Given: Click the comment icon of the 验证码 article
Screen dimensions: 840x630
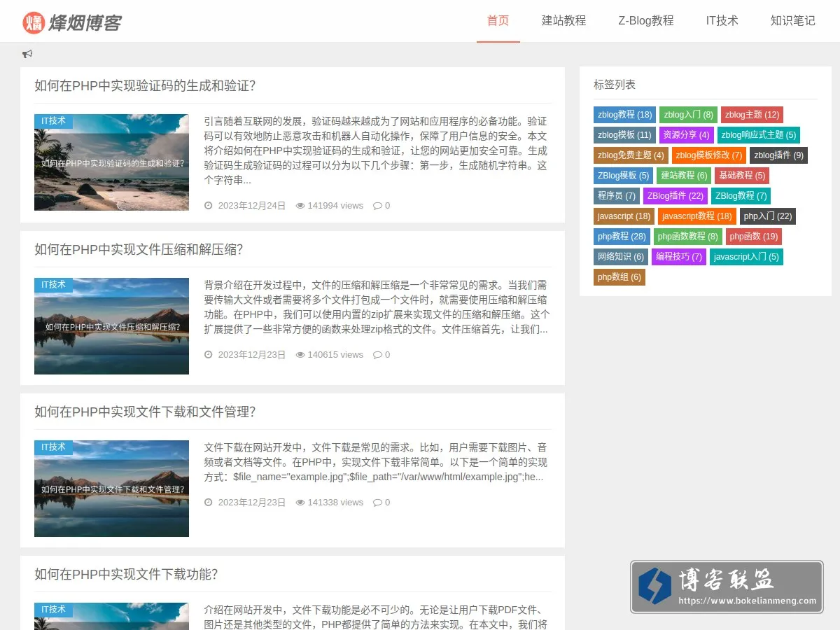Looking at the screenshot, I should (377, 206).
